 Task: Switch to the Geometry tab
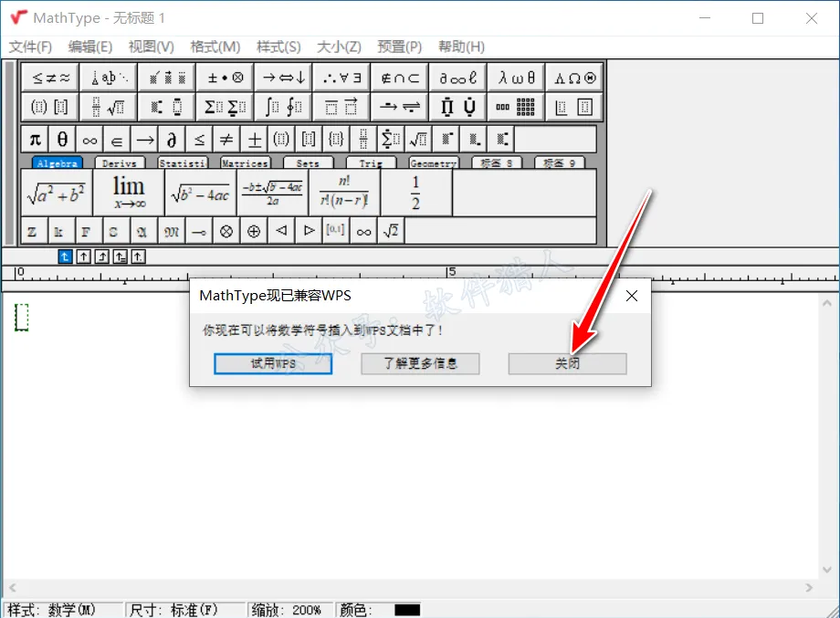pos(434,162)
